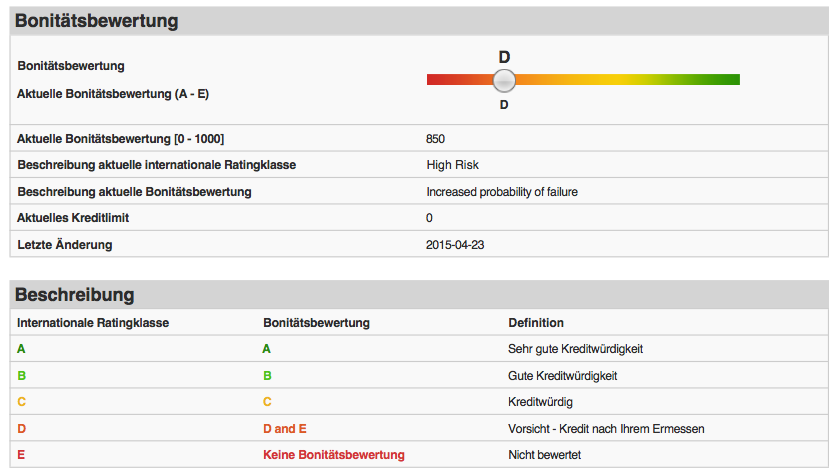Click the green end of rating gradient bar
This screenshot has width=834, height=474.
[x=729, y=80]
